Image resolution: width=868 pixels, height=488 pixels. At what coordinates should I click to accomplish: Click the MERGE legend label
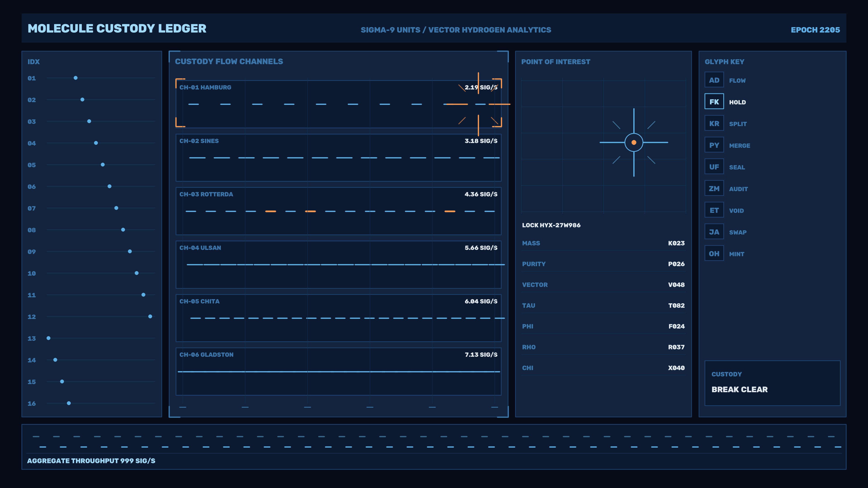tap(740, 145)
